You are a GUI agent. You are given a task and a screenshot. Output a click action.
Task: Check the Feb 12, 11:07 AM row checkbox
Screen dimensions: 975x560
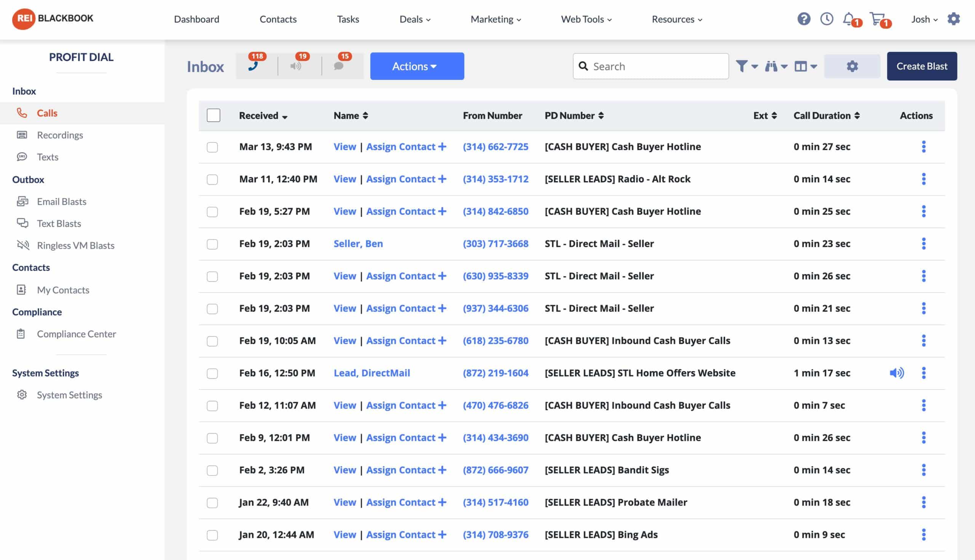click(x=213, y=405)
